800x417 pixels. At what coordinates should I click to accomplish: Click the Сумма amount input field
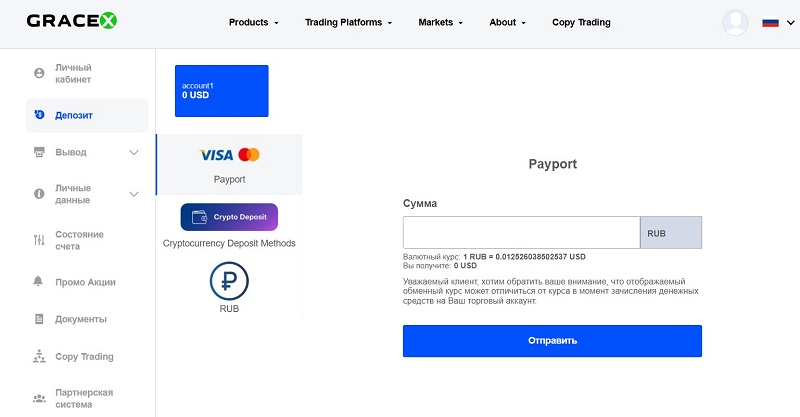[521, 233]
